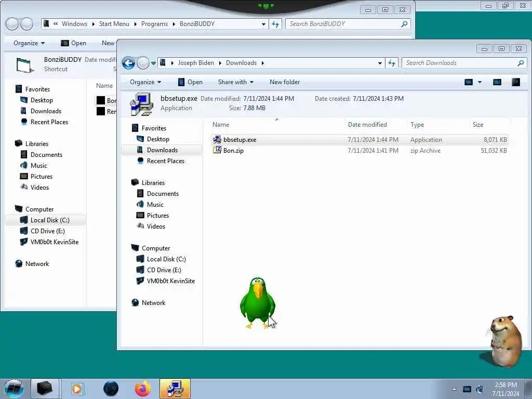The width and height of the screenshot is (532, 399).
Task: Open view options dropdown arrow
Action: point(480,82)
